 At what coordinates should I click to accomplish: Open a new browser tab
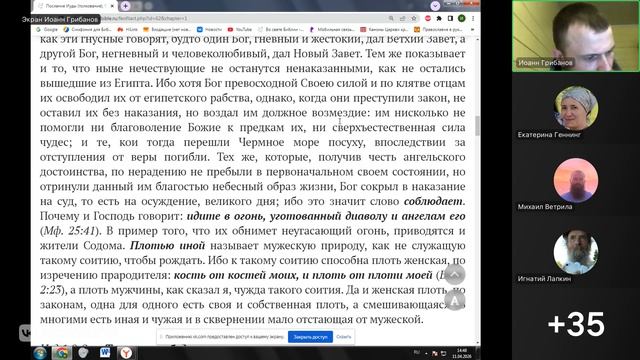(125, 6)
